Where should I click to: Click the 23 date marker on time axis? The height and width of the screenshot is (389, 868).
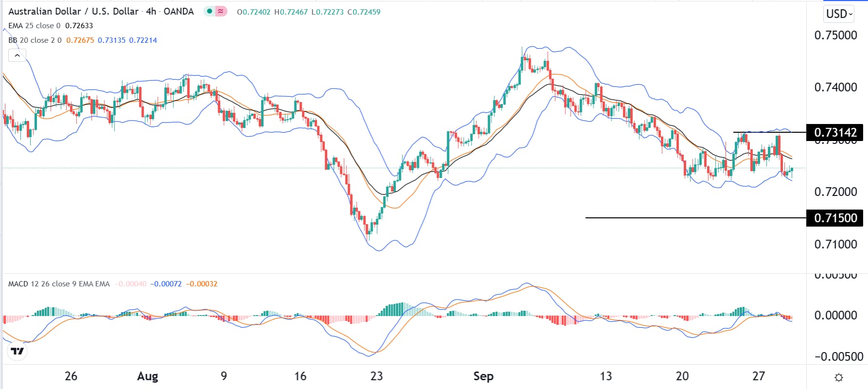tap(377, 376)
